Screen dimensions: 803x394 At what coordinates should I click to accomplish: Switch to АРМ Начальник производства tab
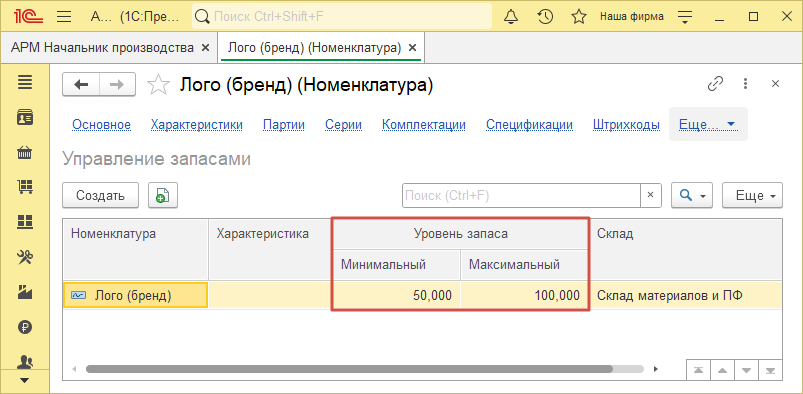[102, 48]
